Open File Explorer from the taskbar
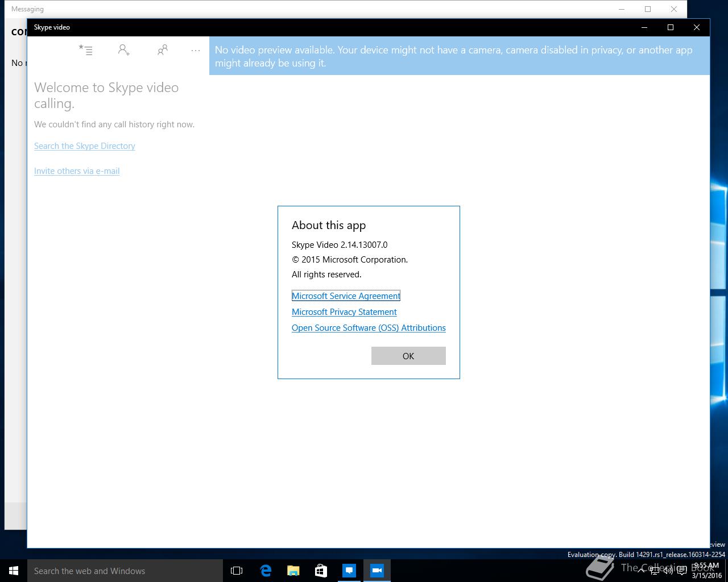The height and width of the screenshot is (582, 728). point(293,571)
